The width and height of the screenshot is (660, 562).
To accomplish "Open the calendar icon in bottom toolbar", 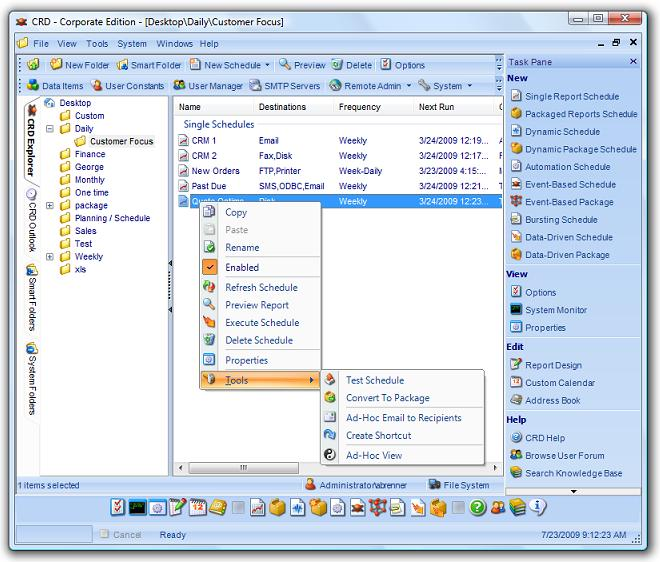I will [x=198, y=507].
